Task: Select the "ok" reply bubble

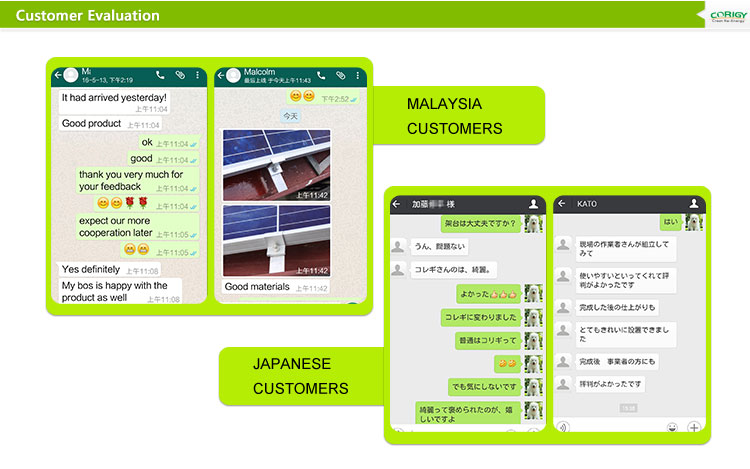Action: click(x=169, y=142)
